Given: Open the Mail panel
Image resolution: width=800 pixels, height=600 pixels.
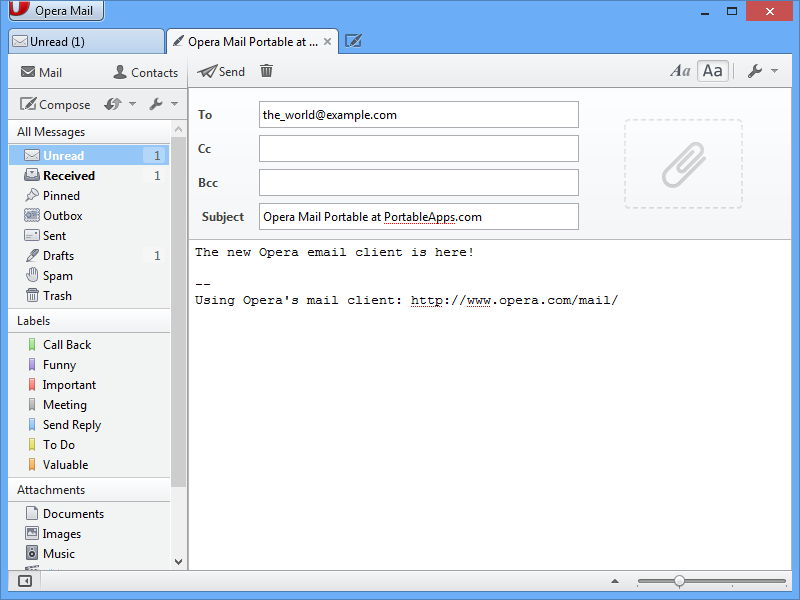Looking at the screenshot, I should click(41, 72).
